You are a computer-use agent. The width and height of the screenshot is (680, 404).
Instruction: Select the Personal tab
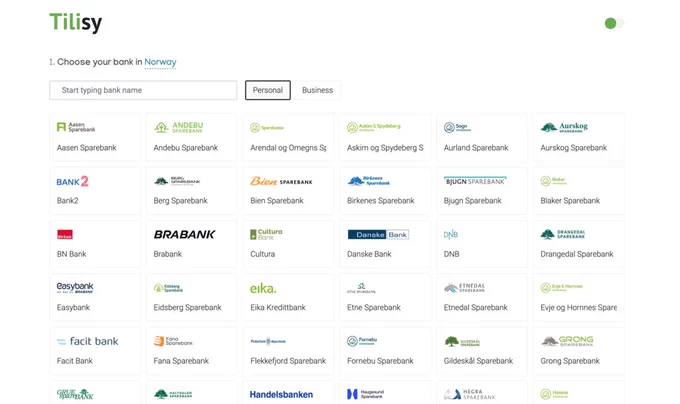click(268, 90)
